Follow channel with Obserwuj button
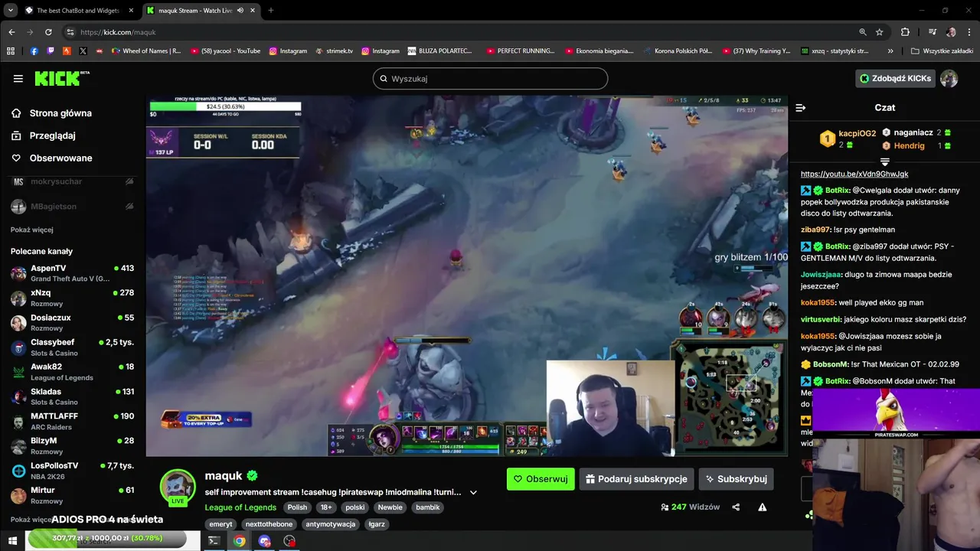Viewport: 980px width, 551px height. click(541, 479)
